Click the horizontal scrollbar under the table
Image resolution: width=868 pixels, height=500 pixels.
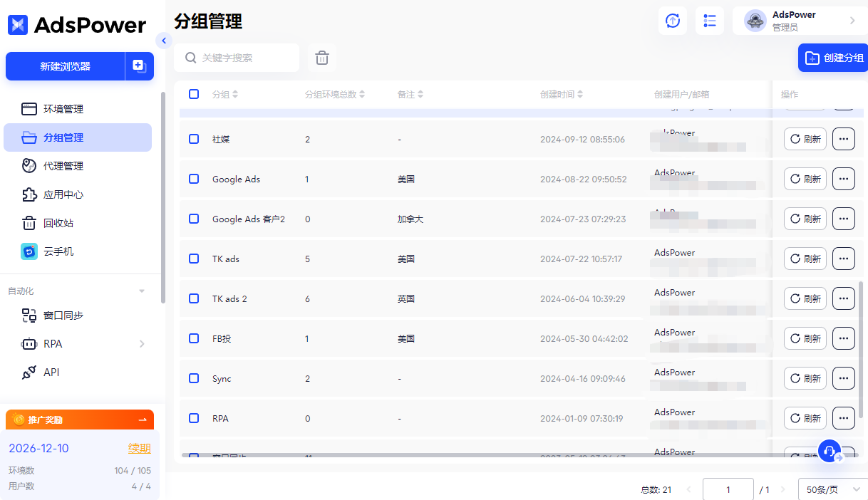click(x=499, y=454)
